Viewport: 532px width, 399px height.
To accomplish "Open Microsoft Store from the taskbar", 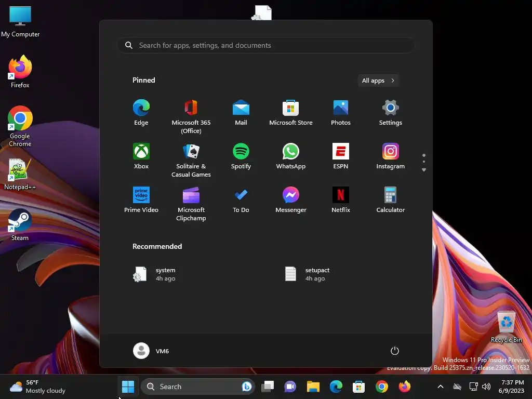I will (358, 387).
